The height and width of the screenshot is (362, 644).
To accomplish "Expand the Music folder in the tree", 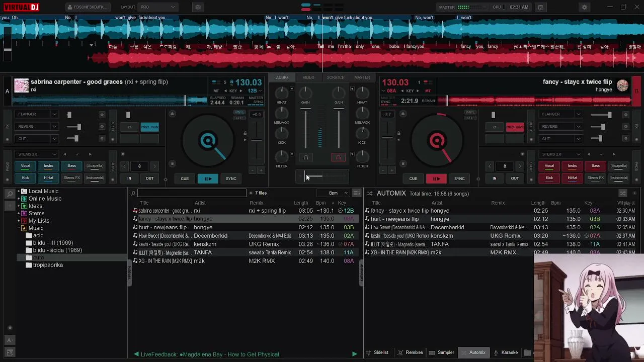I will (19, 228).
